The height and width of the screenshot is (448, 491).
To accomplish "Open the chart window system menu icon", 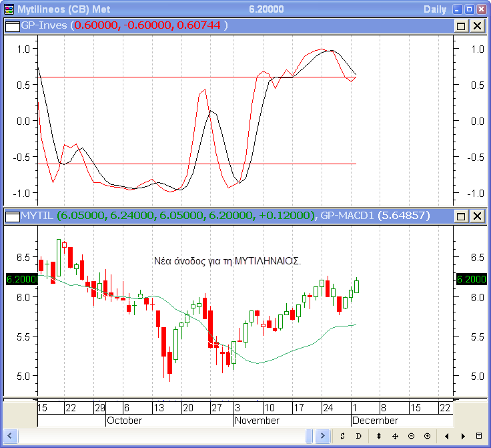I will 8,9.
